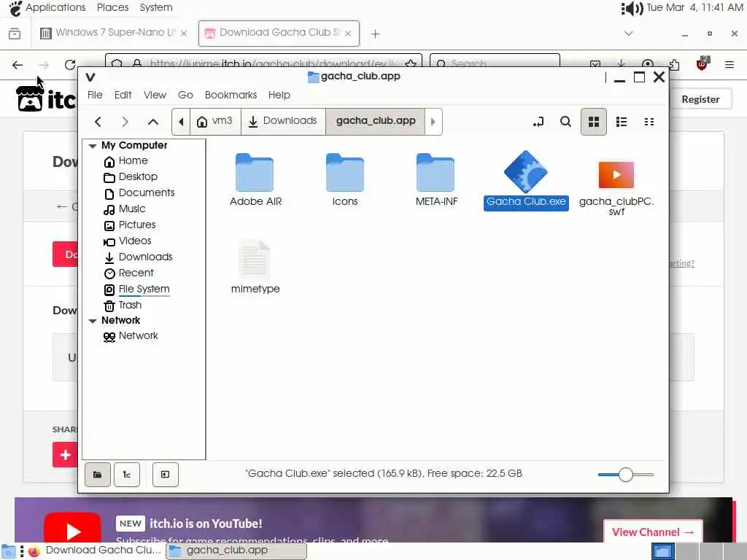
Task: Open the browser hamburger menu
Action: (x=729, y=64)
